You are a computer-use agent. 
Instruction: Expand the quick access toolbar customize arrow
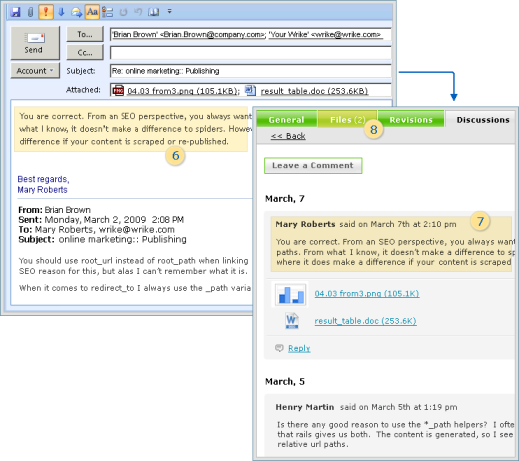(x=169, y=12)
